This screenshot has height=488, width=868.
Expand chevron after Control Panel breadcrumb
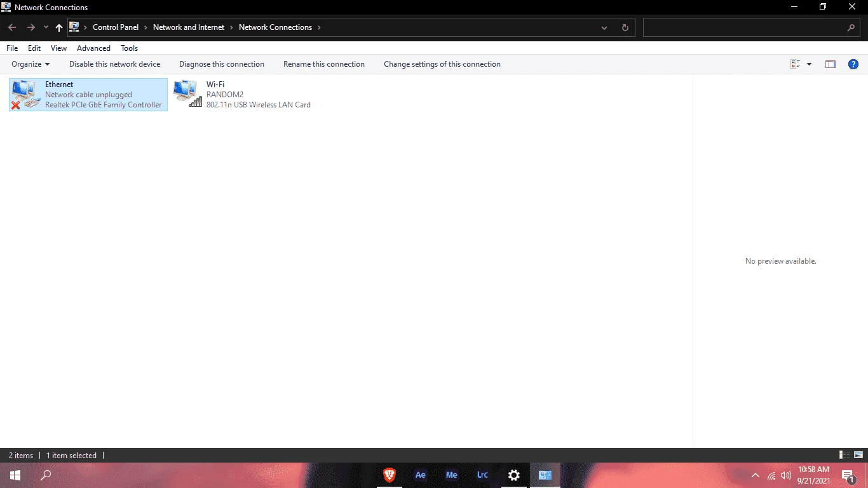(x=146, y=27)
